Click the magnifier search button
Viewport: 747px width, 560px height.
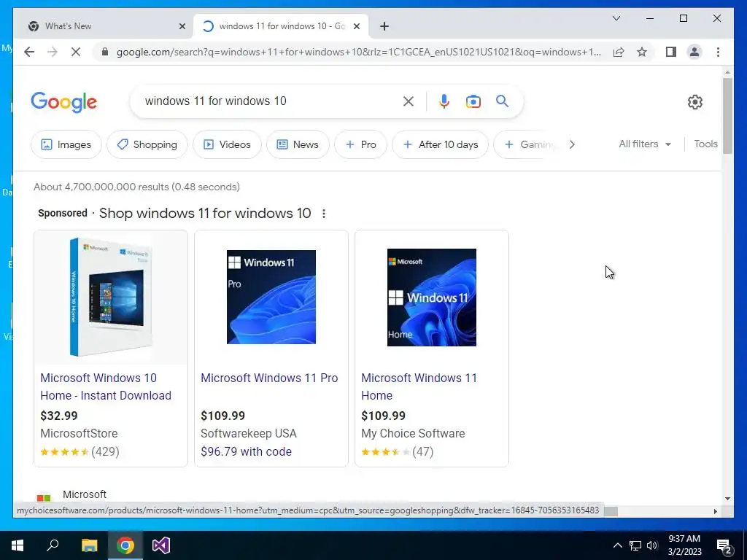[502, 101]
